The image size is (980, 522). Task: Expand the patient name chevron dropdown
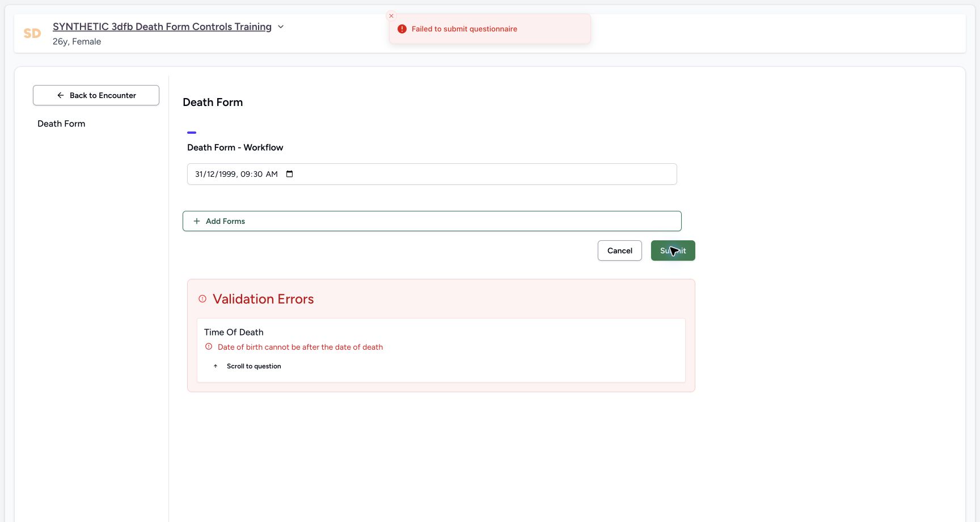point(281,27)
